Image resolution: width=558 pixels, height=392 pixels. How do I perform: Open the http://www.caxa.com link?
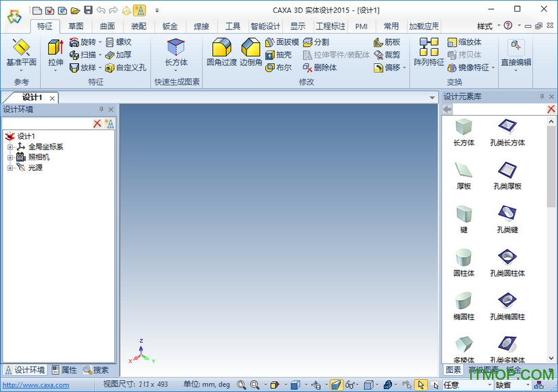click(35, 385)
